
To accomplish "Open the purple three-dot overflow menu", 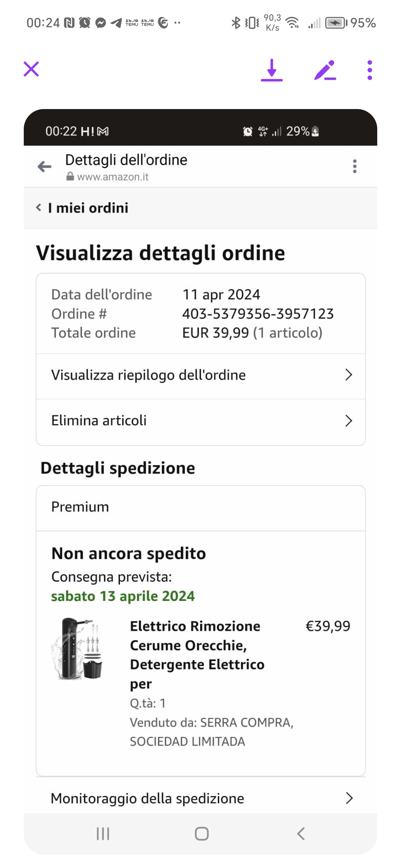I will (x=369, y=70).
